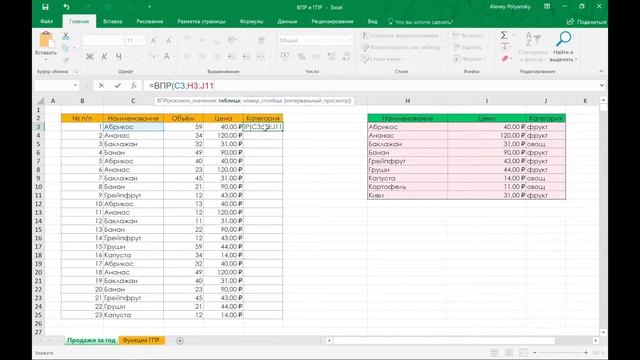Toggle bold Ж formatting
The height and width of the screenshot is (360, 640).
click(x=89, y=57)
